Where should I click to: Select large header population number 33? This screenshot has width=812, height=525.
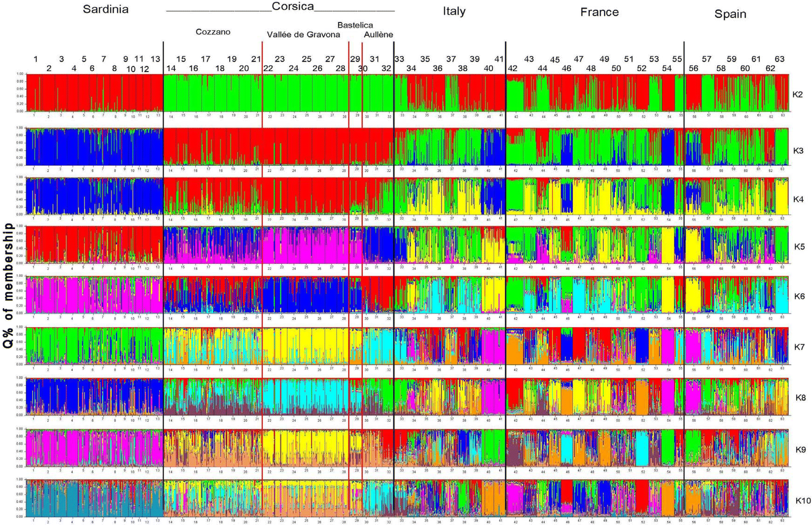399,59
